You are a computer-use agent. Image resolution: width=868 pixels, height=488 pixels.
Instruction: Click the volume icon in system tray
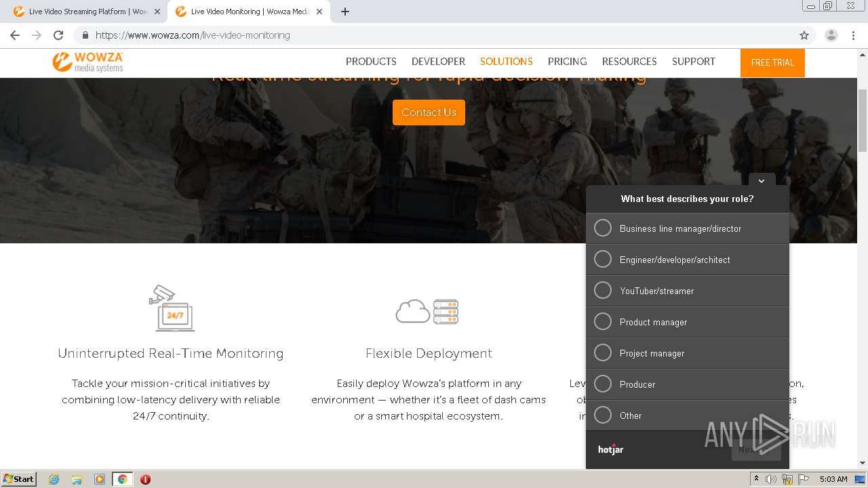[771, 479]
